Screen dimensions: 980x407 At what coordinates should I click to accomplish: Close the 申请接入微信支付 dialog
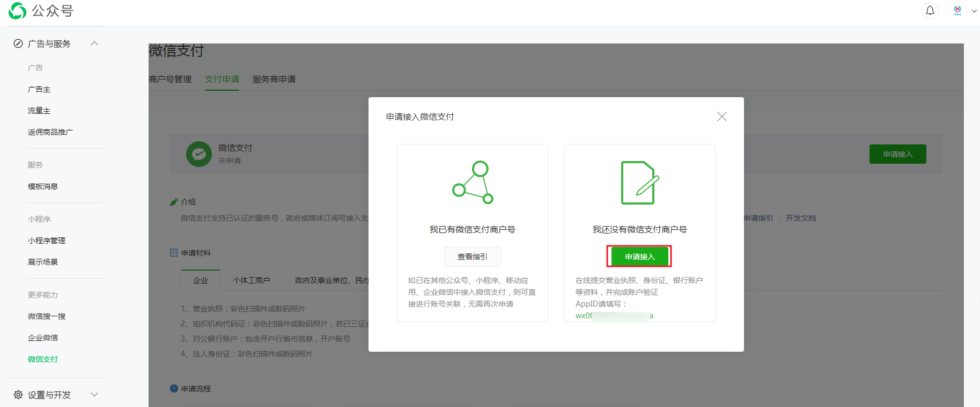721,117
